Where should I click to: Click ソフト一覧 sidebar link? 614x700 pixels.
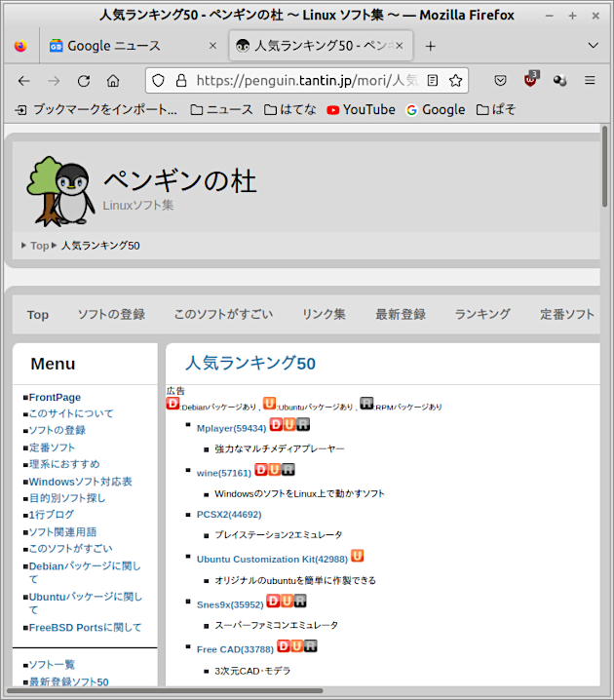53,665
